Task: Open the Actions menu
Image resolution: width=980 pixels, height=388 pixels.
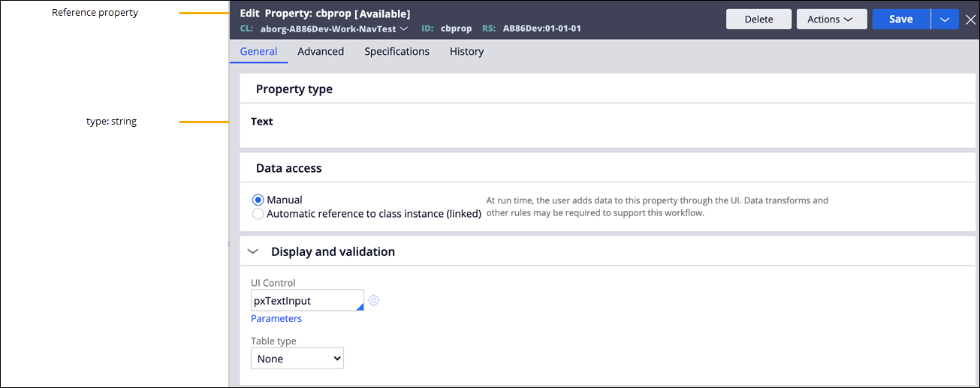Action: click(x=831, y=20)
